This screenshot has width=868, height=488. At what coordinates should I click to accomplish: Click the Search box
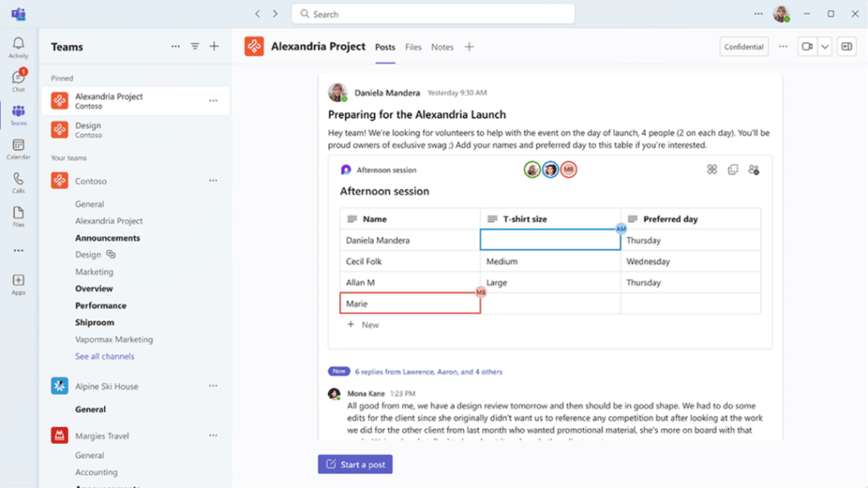coord(433,14)
